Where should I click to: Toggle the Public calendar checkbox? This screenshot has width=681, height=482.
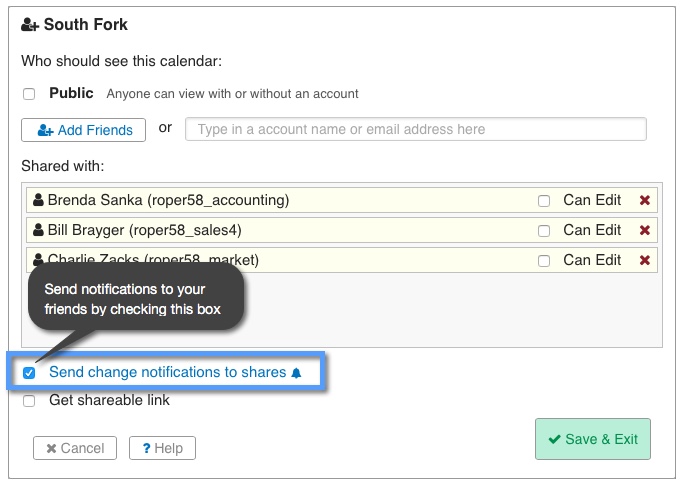click(x=29, y=94)
